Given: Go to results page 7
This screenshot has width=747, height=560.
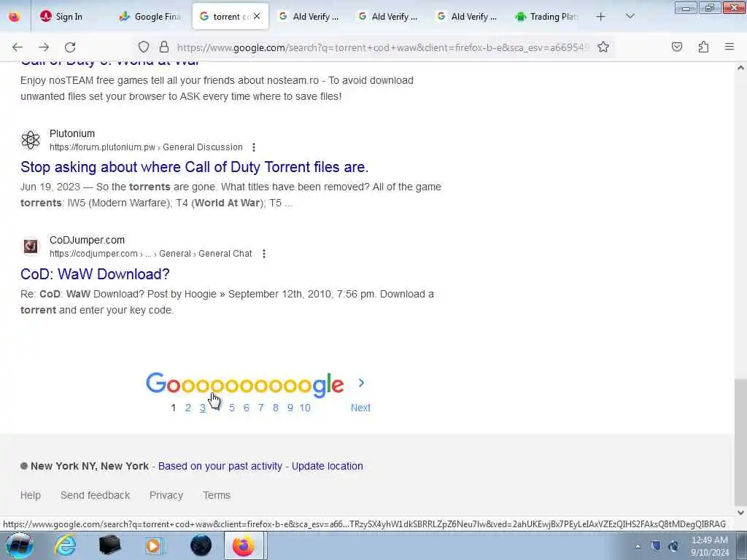Looking at the screenshot, I should point(260,408).
